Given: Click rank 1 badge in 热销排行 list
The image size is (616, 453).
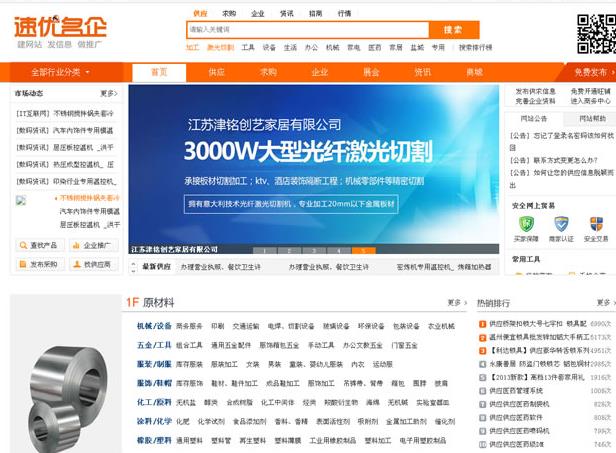Looking at the screenshot, I should click(482, 324).
